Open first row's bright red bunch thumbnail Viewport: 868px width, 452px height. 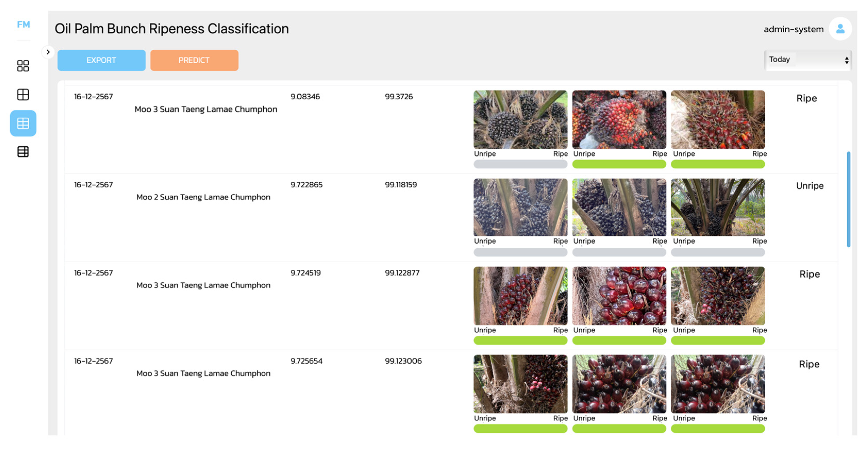[x=619, y=119]
